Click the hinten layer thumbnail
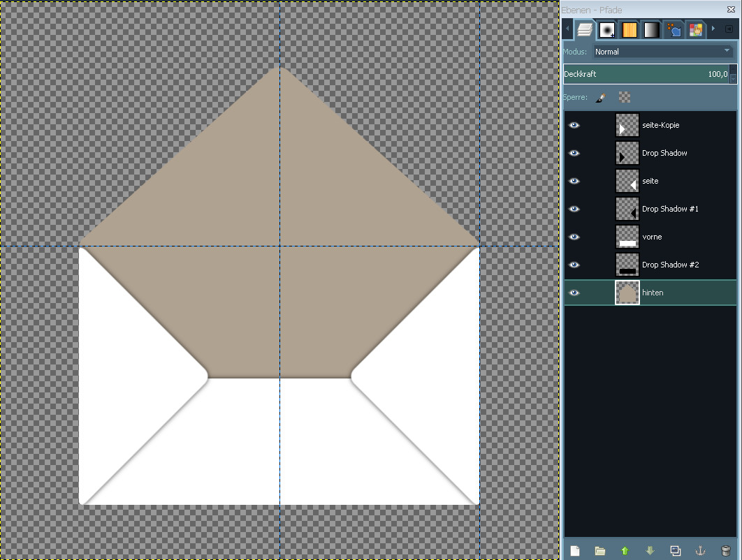742x560 pixels. tap(627, 293)
